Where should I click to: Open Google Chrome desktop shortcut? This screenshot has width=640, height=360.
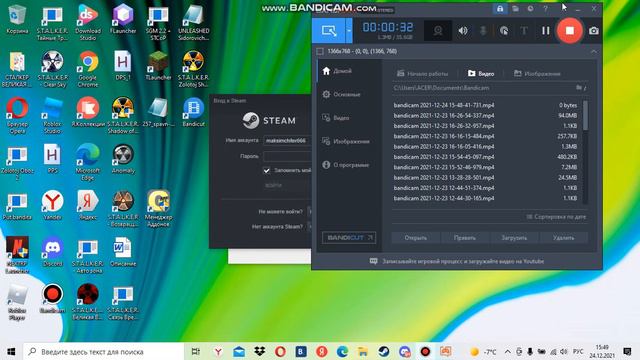88,69
